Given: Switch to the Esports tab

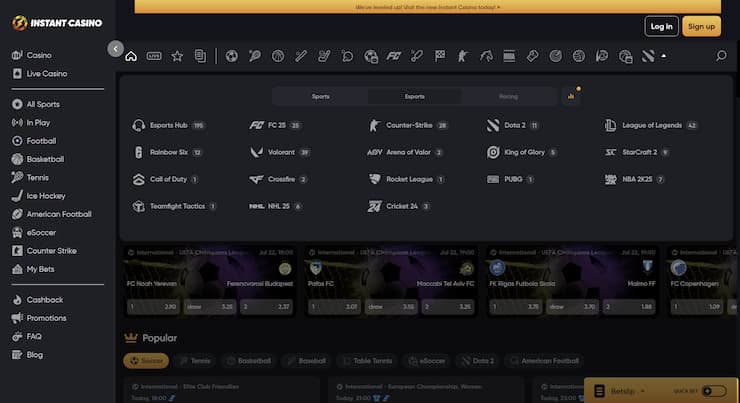Looking at the screenshot, I should pos(414,96).
